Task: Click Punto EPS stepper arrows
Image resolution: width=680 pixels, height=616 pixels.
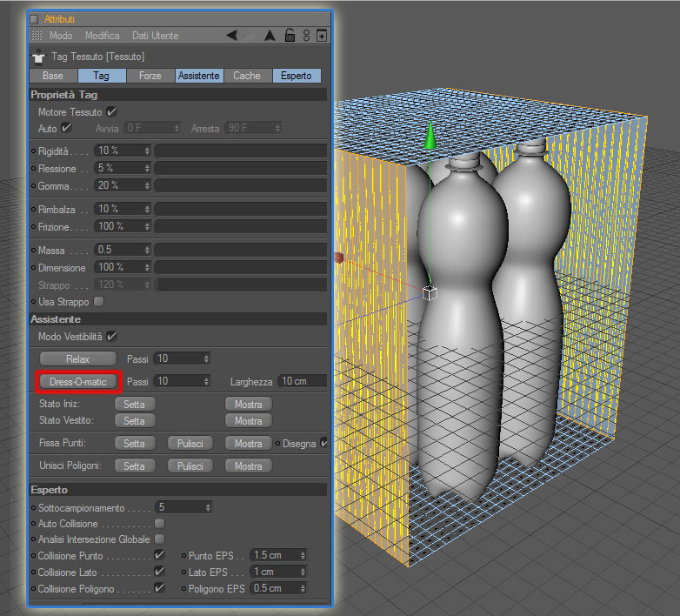Action: tap(303, 555)
